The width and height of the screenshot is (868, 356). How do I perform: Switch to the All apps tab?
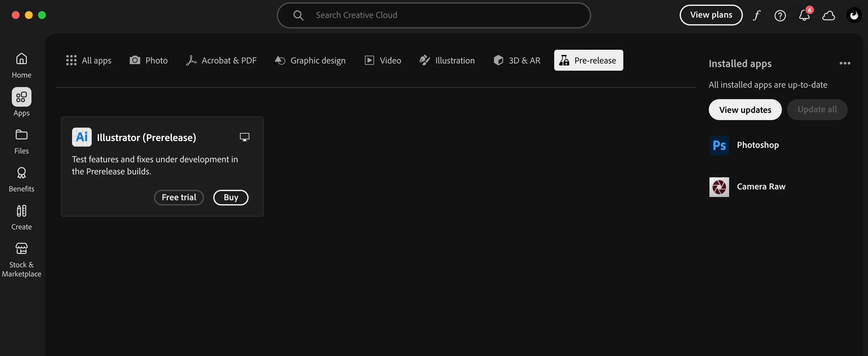pos(89,61)
